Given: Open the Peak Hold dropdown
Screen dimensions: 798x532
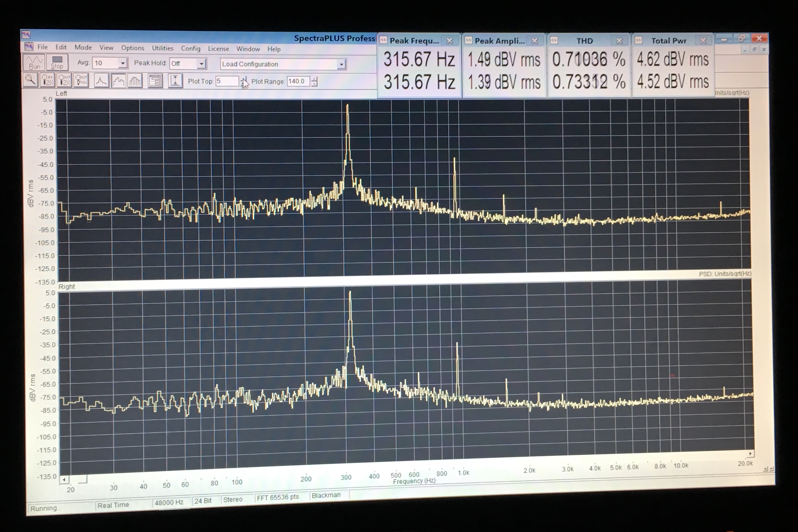Looking at the screenshot, I should (x=201, y=64).
